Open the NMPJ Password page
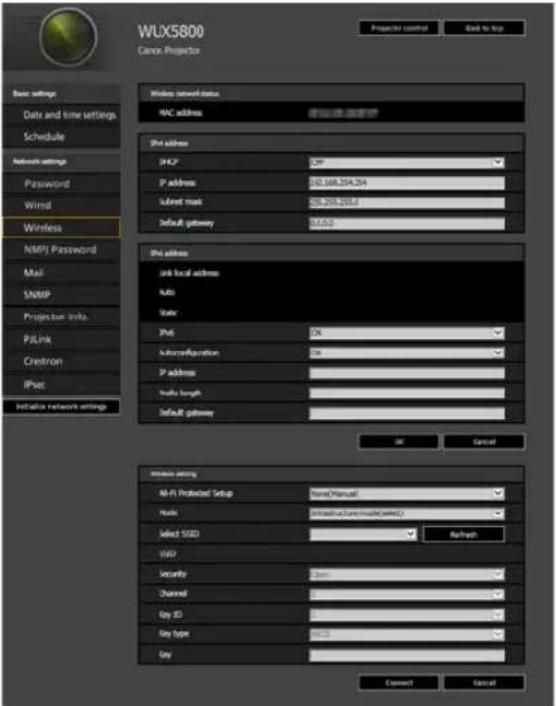556x706 pixels. 62,249
